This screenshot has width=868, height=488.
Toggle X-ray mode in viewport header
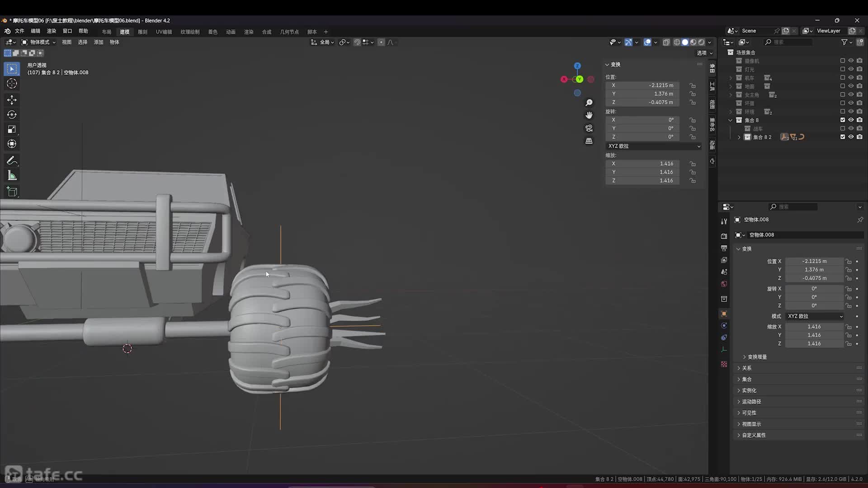(666, 42)
